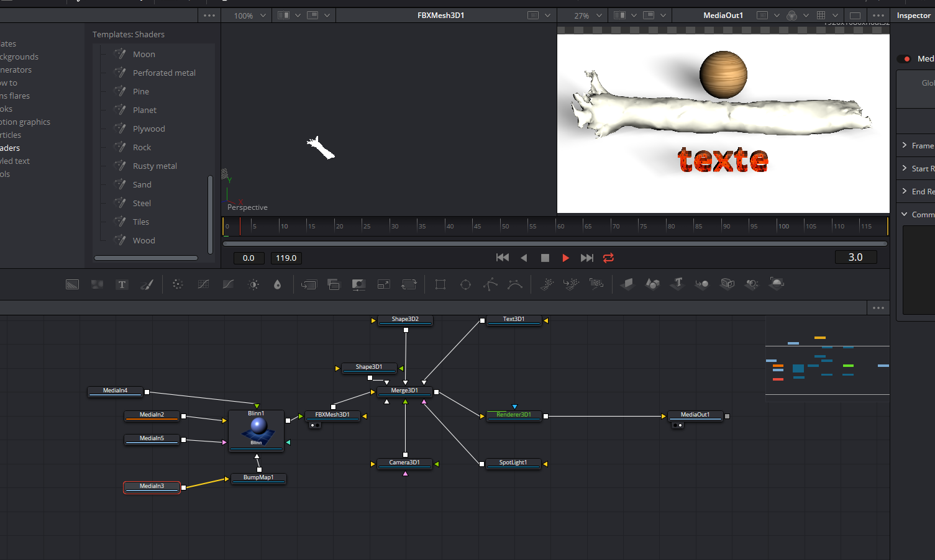Add a Channel Booleans node from the toolbar
Screen dimensions: 935x560
pyautogui.click(x=334, y=284)
